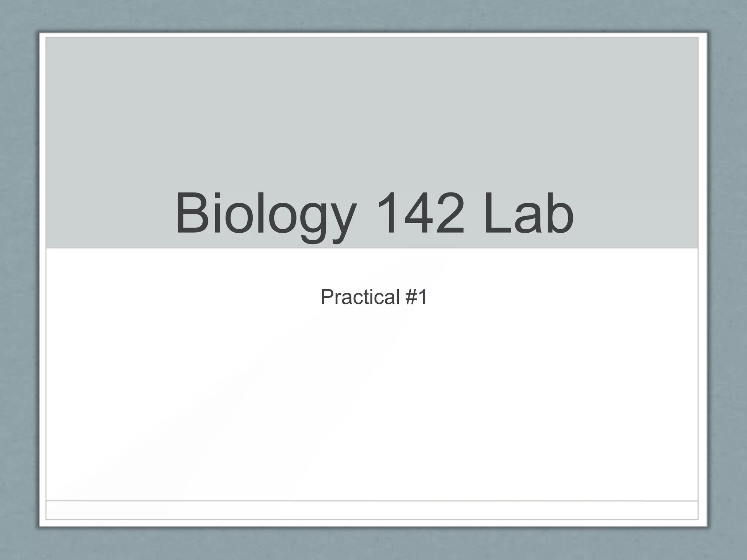Click the empty white area below the subtitle
Viewport: 747px width, 560px height.
372,401
